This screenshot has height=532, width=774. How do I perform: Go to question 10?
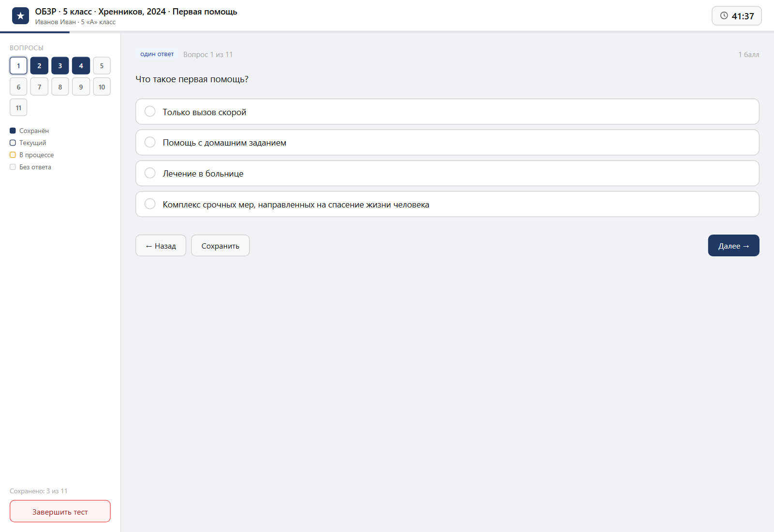102,87
